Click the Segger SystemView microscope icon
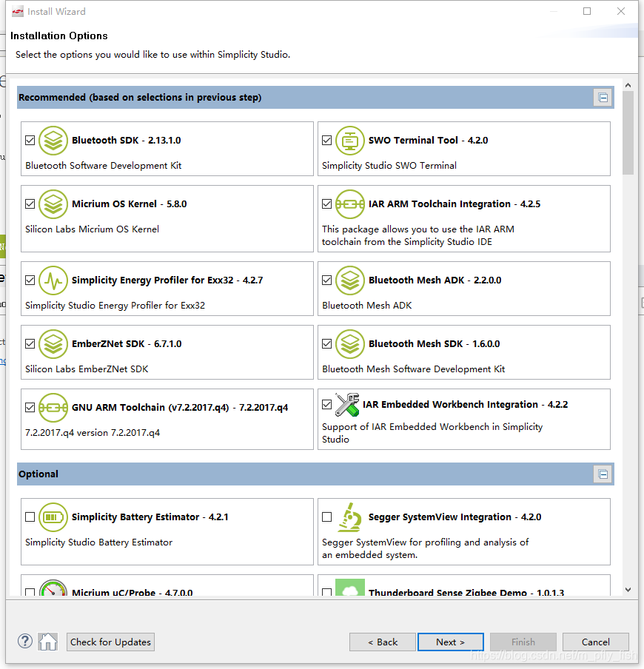 [350, 517]
